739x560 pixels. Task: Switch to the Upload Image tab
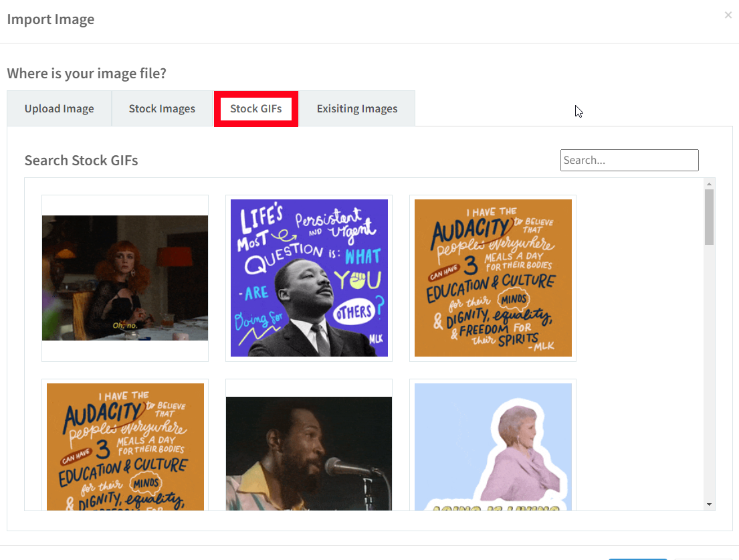coord(60,108)
